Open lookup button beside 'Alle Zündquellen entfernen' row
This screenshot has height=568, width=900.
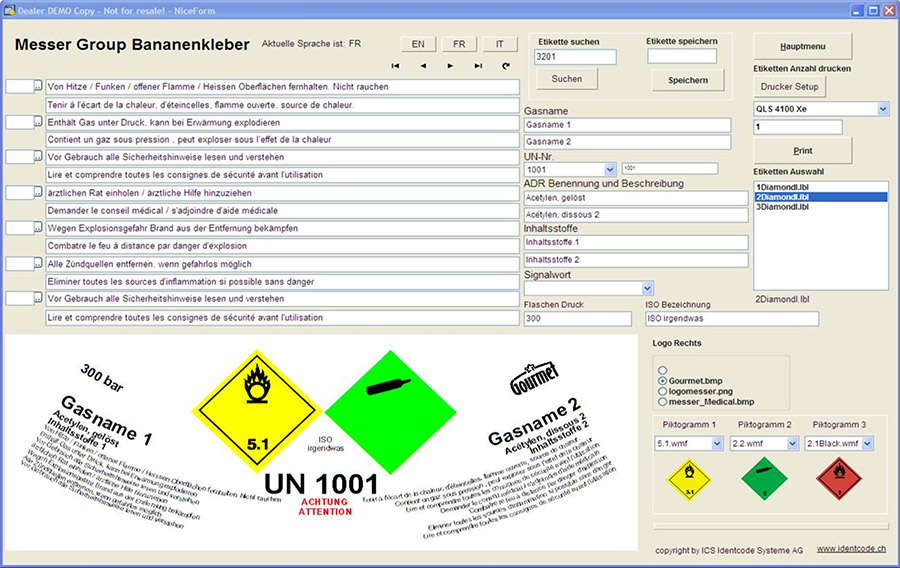38,264
